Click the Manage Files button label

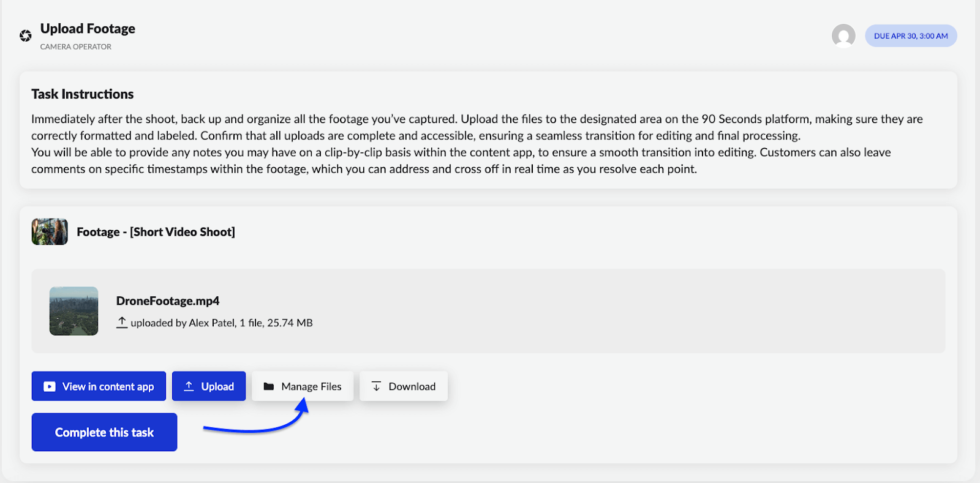click(311, 387)
